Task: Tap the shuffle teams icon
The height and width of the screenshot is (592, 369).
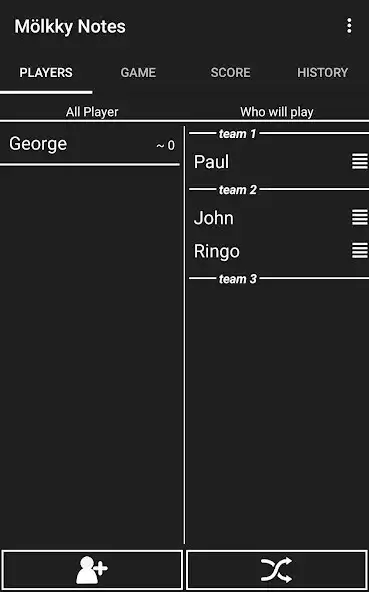Action: pyautogui.click(x=277, y=570)
